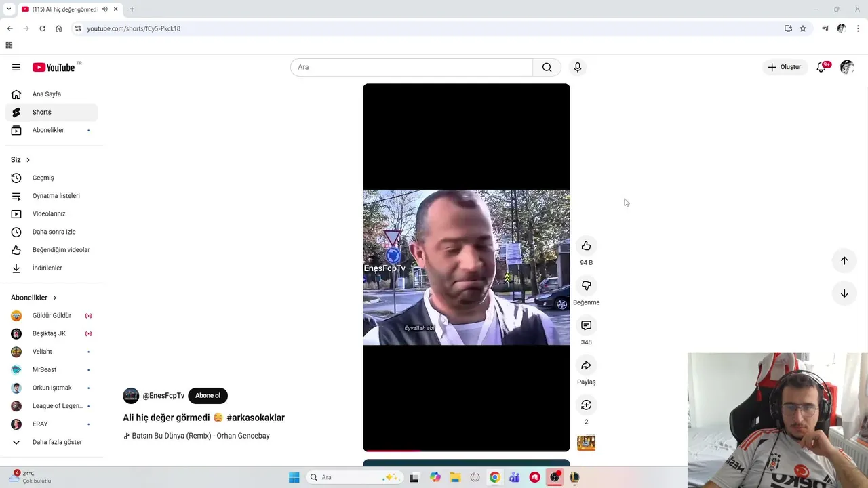Mute the tab via speaker icon
Image resolution: width=868 pixels, height=488 pixels.
(104, 9)
